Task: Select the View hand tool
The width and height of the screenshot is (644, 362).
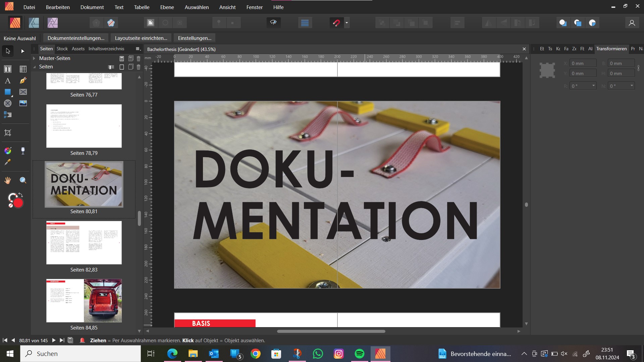Action: tap(8, 180)
